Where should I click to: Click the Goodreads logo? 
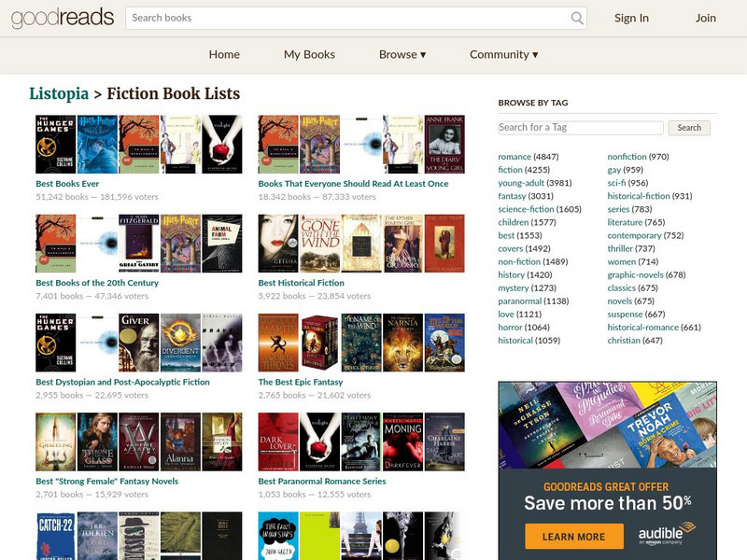pyautogui.click(x=63, y=18)
